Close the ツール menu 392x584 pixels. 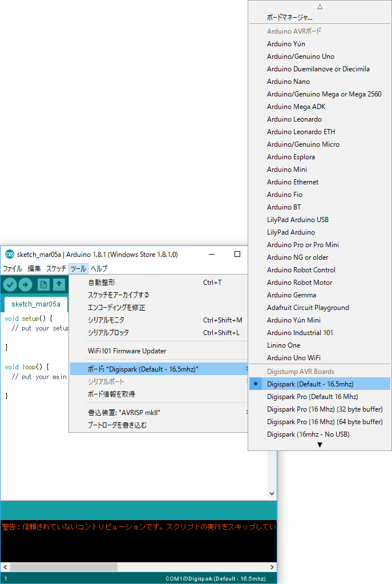click(x=78, y=268)
